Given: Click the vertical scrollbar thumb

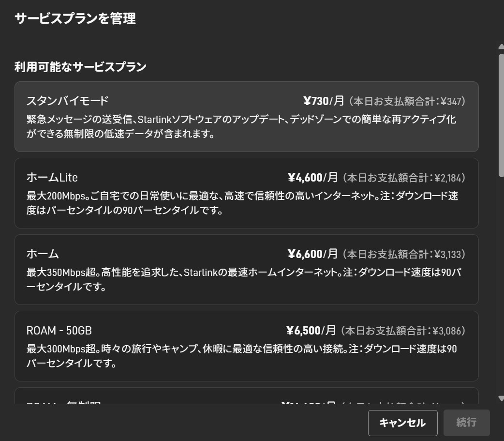Looking at the screenshot, I should pyautogui.click(x=501, y=116).
